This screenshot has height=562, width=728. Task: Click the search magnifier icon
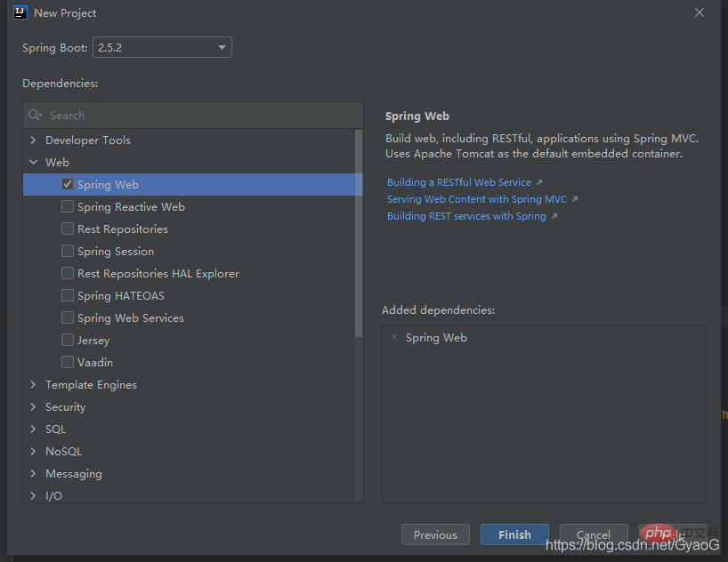[35, 115]
